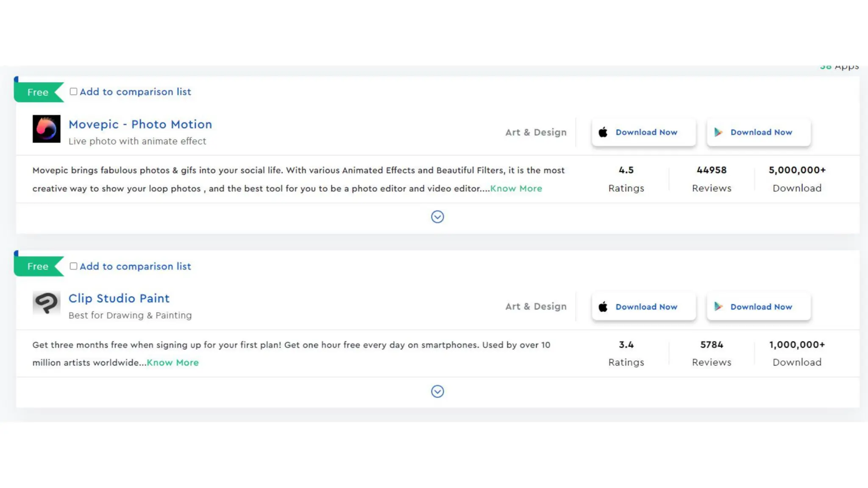868x488 pixels.
Task: Click Apple icon on Clip Studio download
Action: (603, 307)
